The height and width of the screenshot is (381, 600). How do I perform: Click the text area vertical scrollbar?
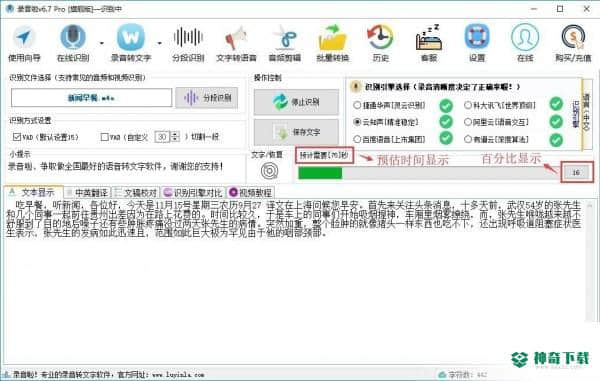pos(590,261)
